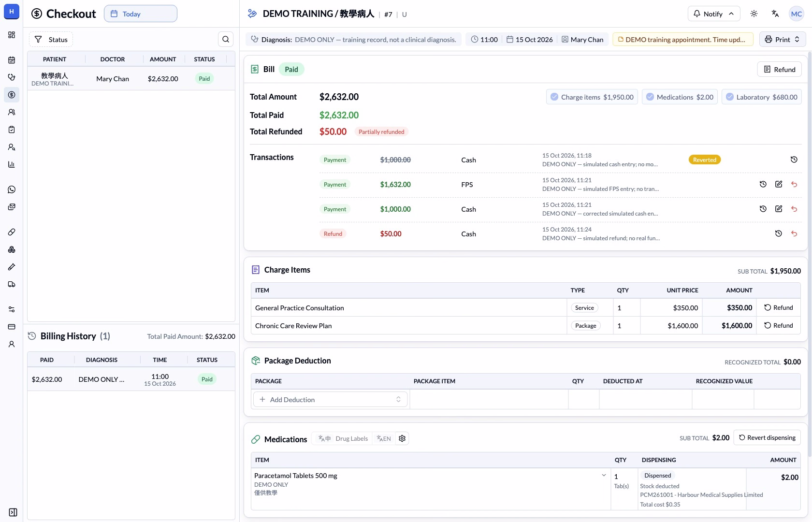
Task: Click the Refund button in Bill header
Action: click(779, 69)
